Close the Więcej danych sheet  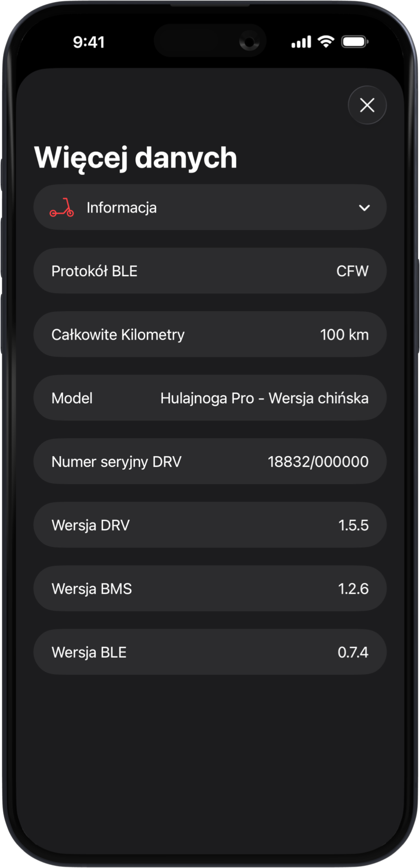click(x=367, y=105)
